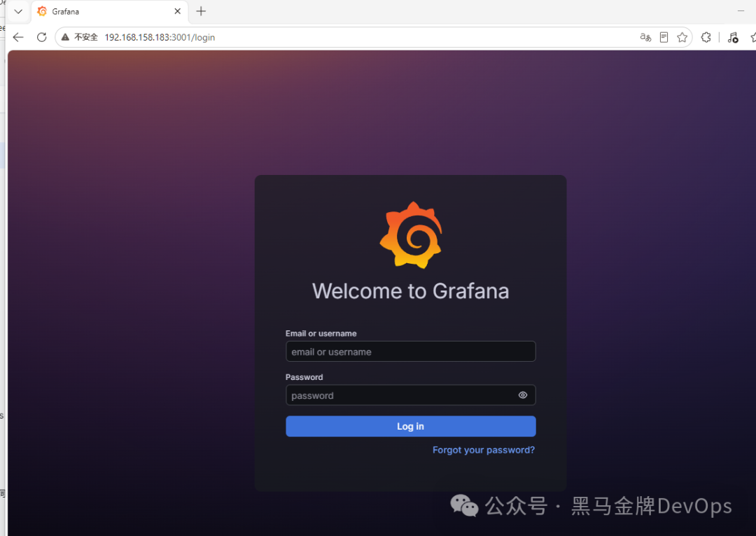Click the Log in button
The width and height of the screenshot is (756, 536).
tap(411, 426)
